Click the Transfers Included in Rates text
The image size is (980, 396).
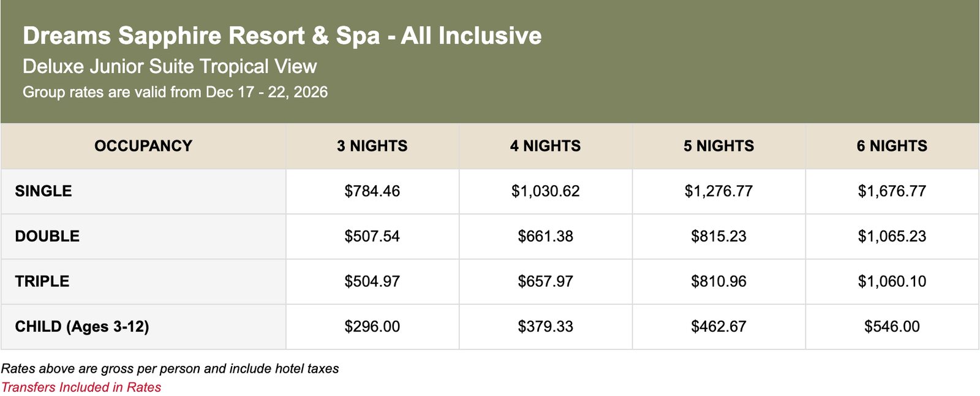[81, 387]
